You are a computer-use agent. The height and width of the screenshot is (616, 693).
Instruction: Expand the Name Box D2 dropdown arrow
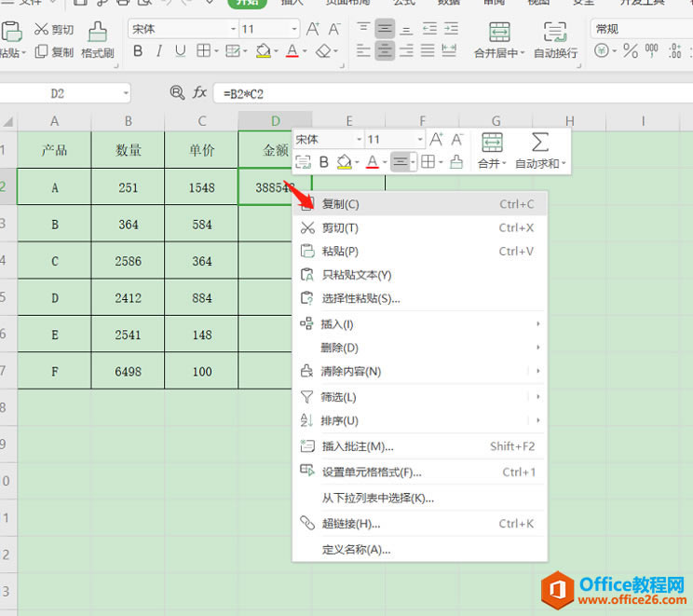tap(126, 93)
